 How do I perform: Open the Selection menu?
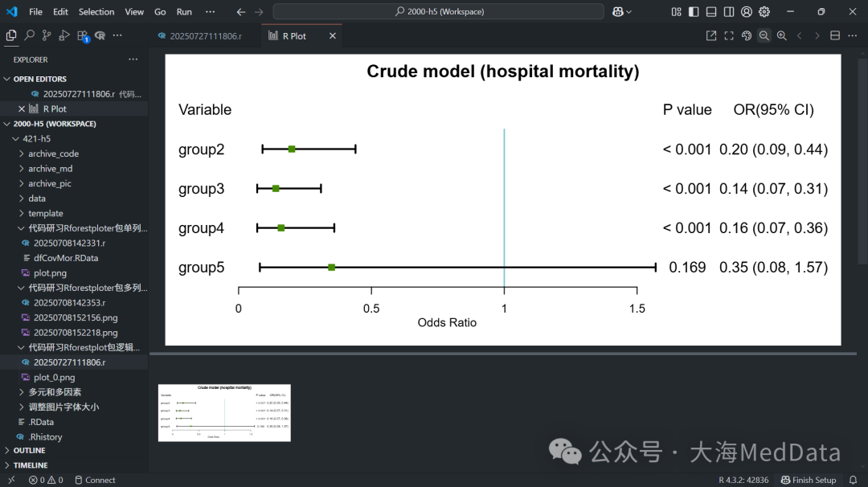96,11
